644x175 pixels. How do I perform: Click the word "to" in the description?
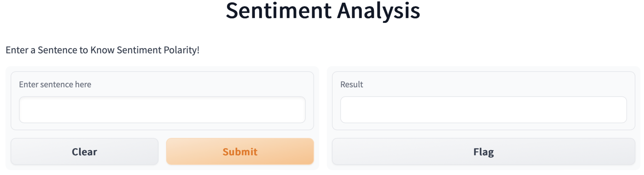tap(84, 50)
